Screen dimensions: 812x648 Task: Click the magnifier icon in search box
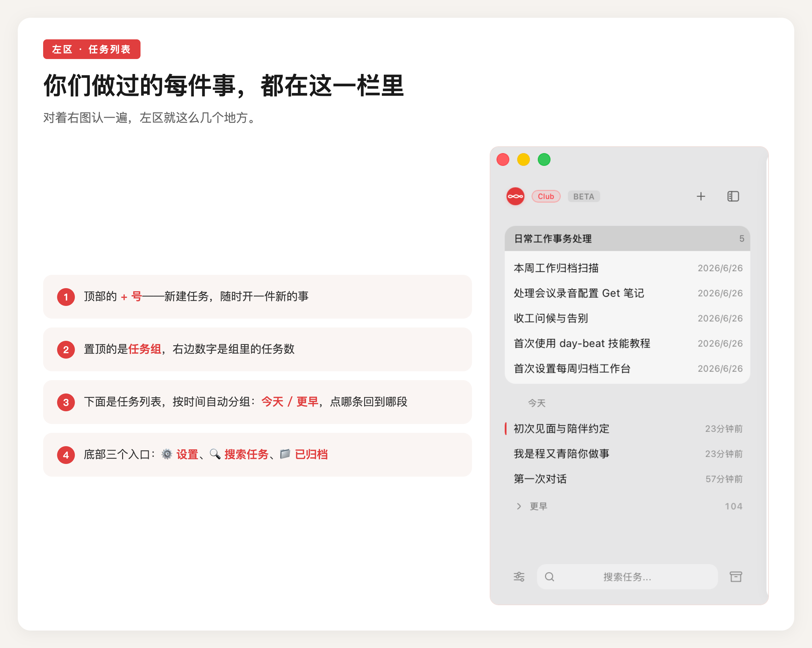click(549, 576)
